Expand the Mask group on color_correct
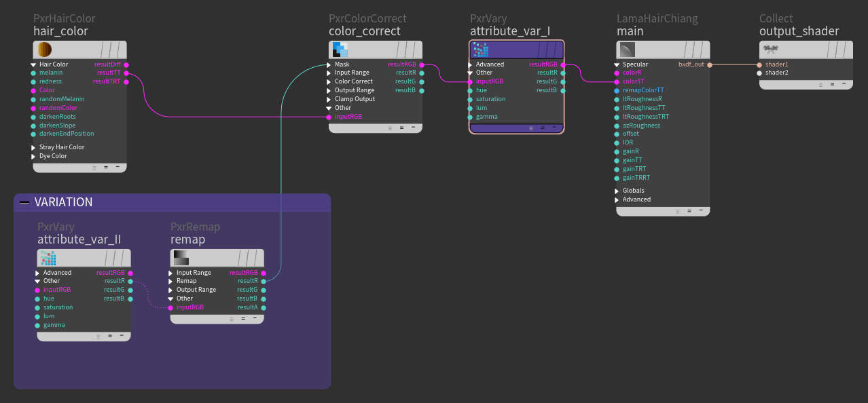 (x=329, y=64)
